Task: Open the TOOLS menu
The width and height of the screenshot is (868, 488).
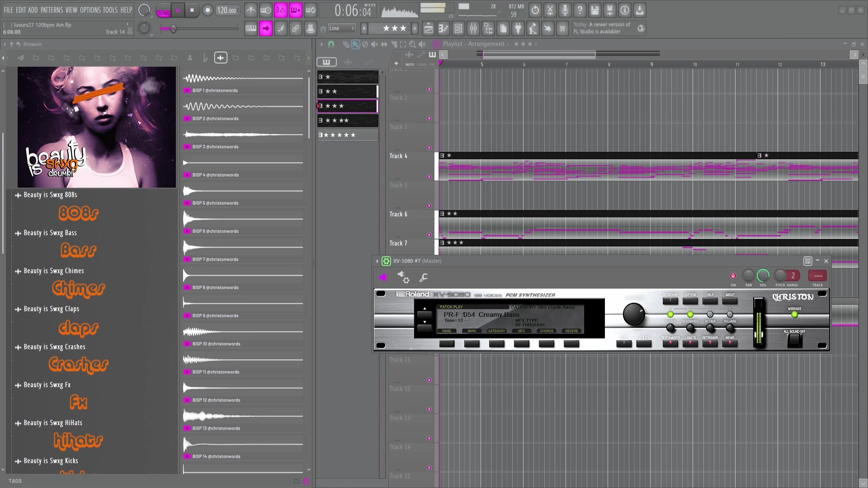Action: coord(110,10)
